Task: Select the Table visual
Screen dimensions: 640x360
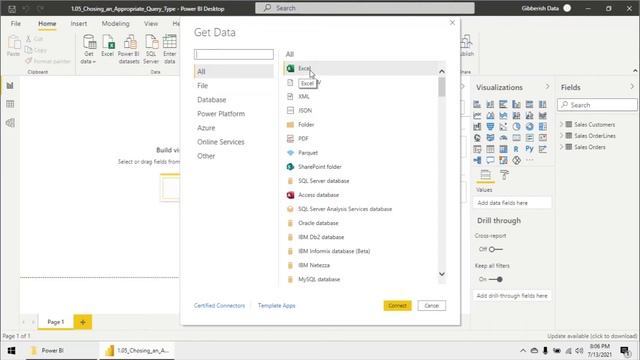Action: 490,149
